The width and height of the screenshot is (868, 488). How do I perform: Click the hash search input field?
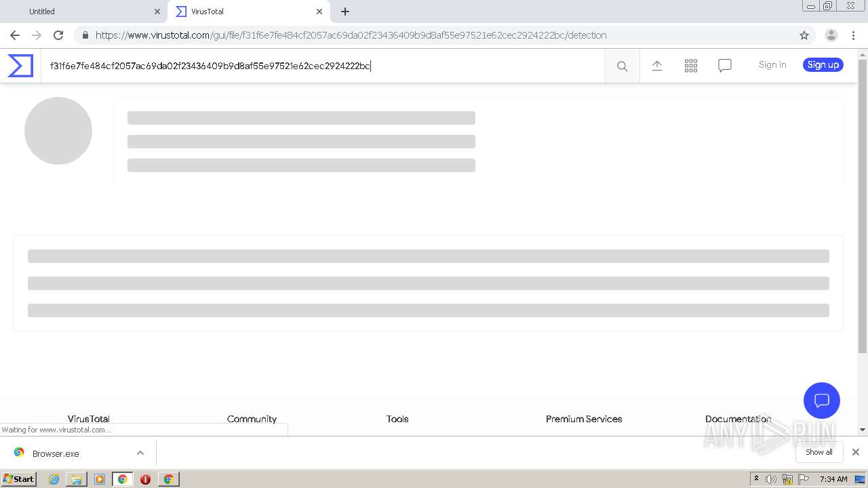323,66
